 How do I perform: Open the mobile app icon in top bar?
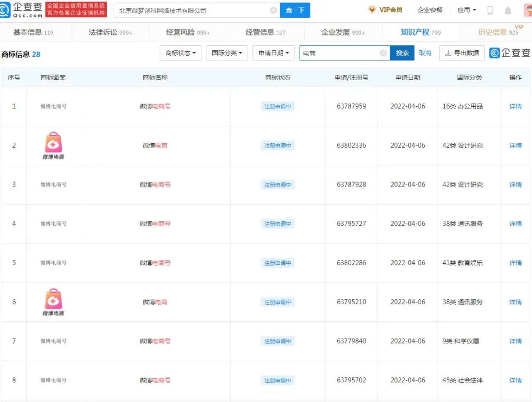pos(490,10)
